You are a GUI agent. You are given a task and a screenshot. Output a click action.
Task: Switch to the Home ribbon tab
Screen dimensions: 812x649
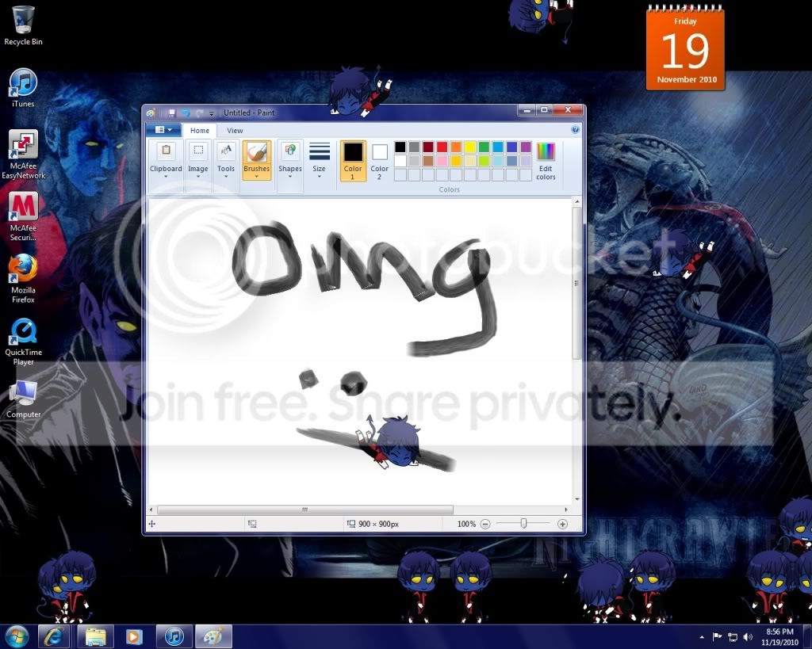click(x=199, y=131)
